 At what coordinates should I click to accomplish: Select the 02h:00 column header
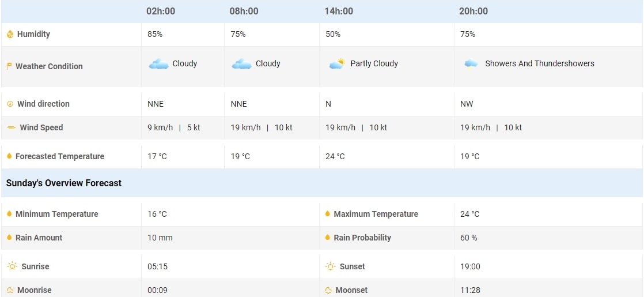point(161,12)
